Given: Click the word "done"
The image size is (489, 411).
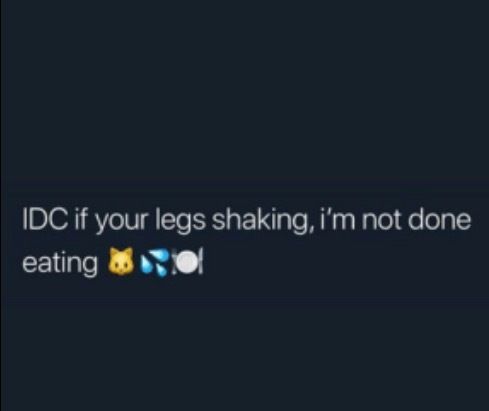Looking at the screenshot, I should tap(439, 220).
